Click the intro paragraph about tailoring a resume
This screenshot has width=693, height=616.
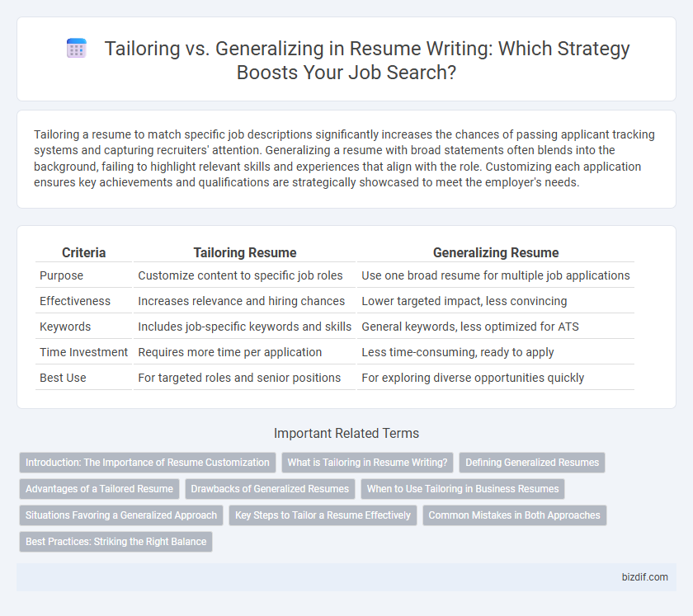click(345, 158)
